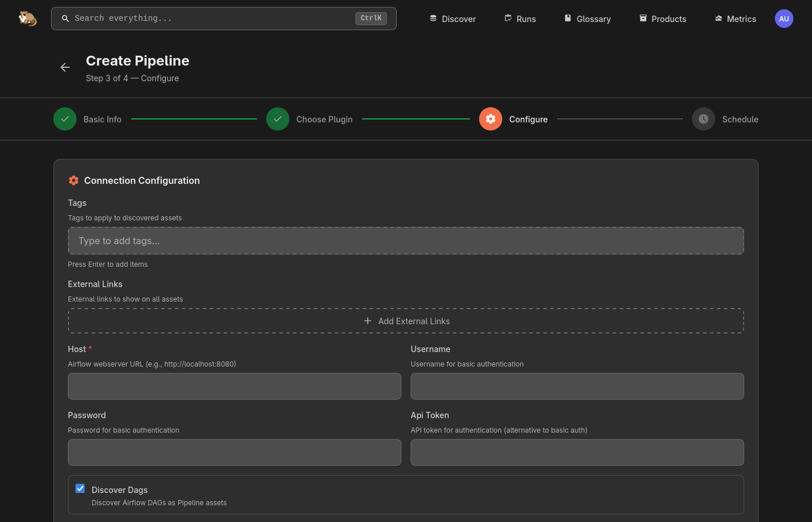Click the Basic Info green checkmark step

point(65,119)
